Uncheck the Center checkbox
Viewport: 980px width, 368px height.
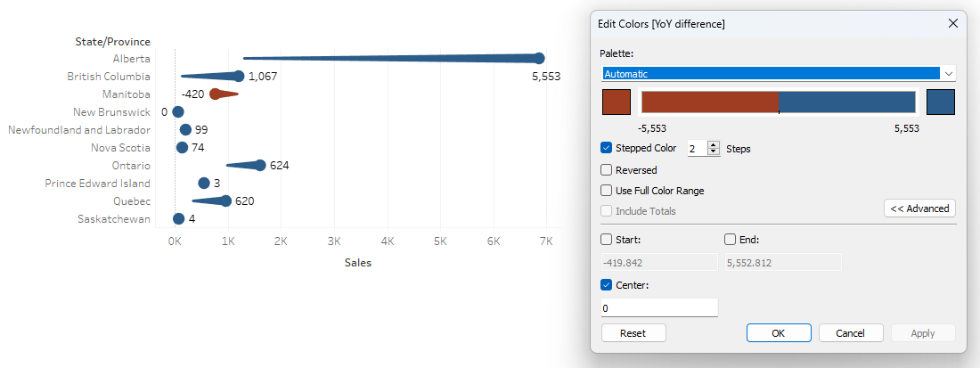click(607, 285)
